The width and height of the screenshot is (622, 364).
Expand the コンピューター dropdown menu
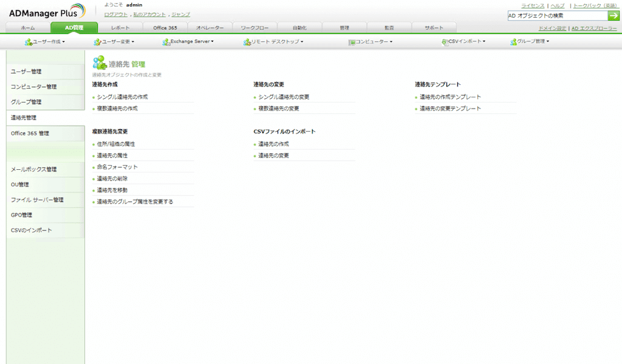click(x=391, y=42)
